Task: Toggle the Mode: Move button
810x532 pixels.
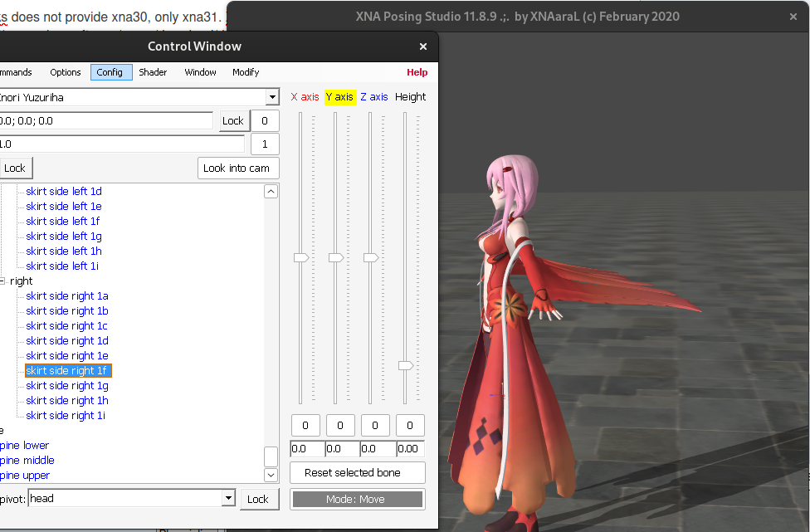Action: pos(358,499)
